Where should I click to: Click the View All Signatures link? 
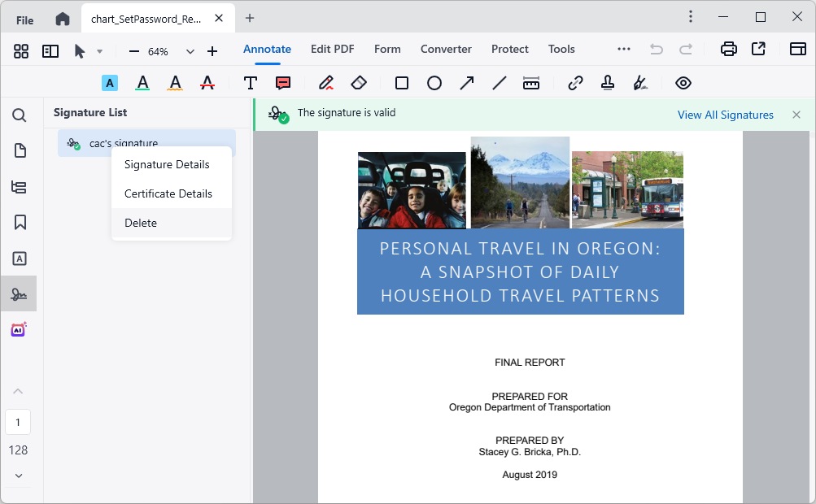[725, 115]
